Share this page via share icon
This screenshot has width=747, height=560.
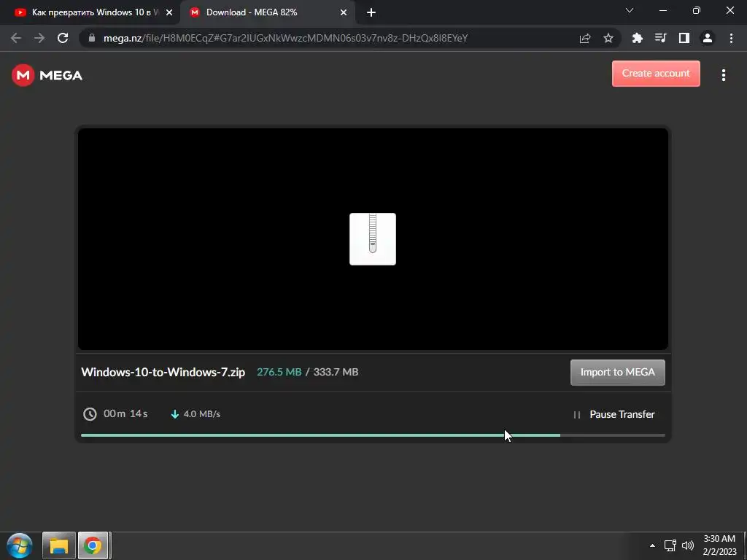click(x=585, y=38)
